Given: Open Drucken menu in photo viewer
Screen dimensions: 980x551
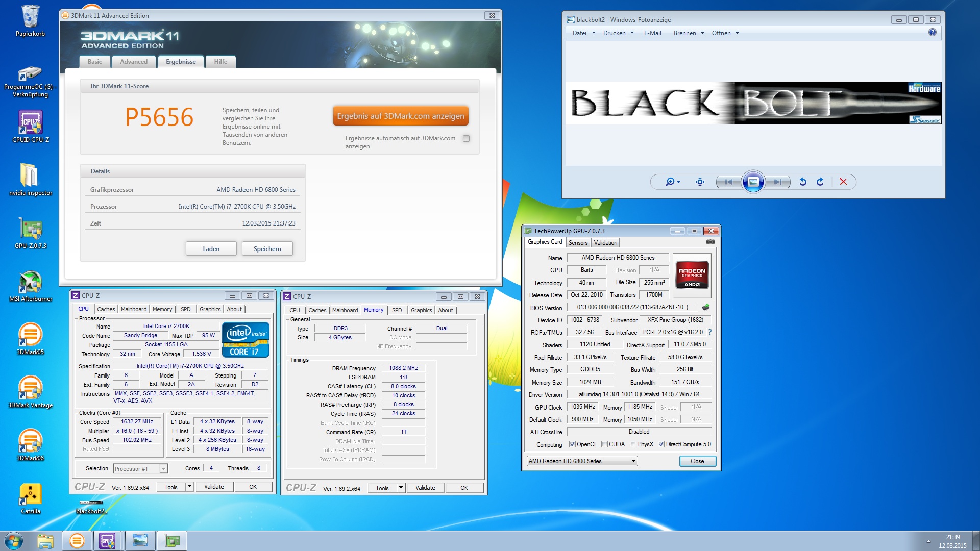Looking at the screenshot, I should coord(618,33).
